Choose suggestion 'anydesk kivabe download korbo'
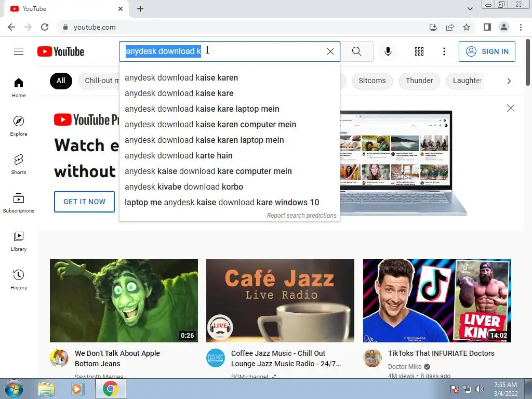 point(229,187)
